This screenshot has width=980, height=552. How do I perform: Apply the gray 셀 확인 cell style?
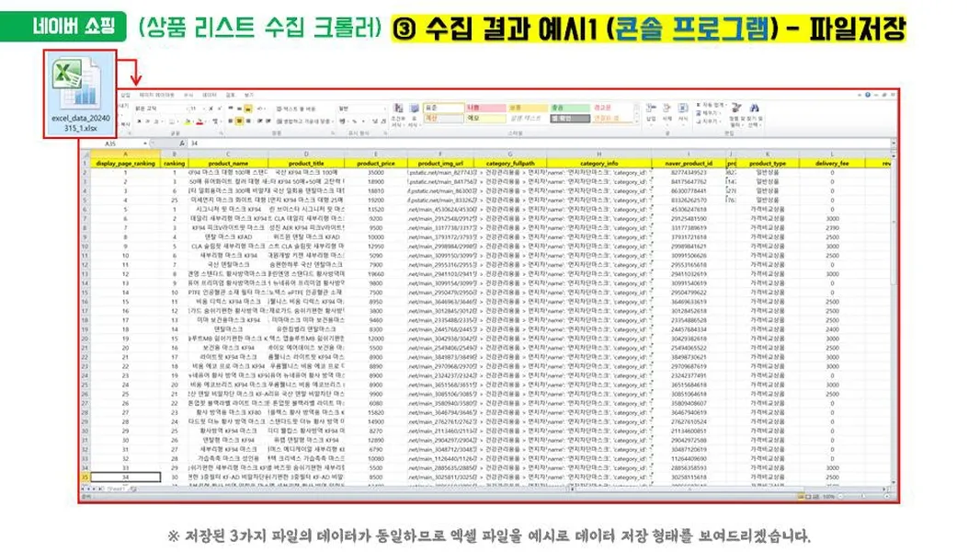(570, 119)
